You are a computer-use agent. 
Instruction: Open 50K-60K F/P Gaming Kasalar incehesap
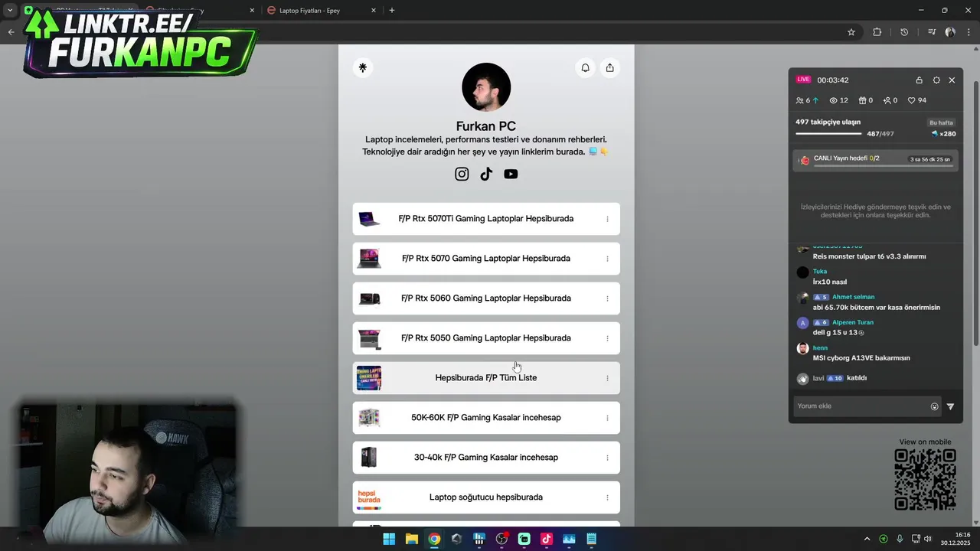(x=486, y=418)
